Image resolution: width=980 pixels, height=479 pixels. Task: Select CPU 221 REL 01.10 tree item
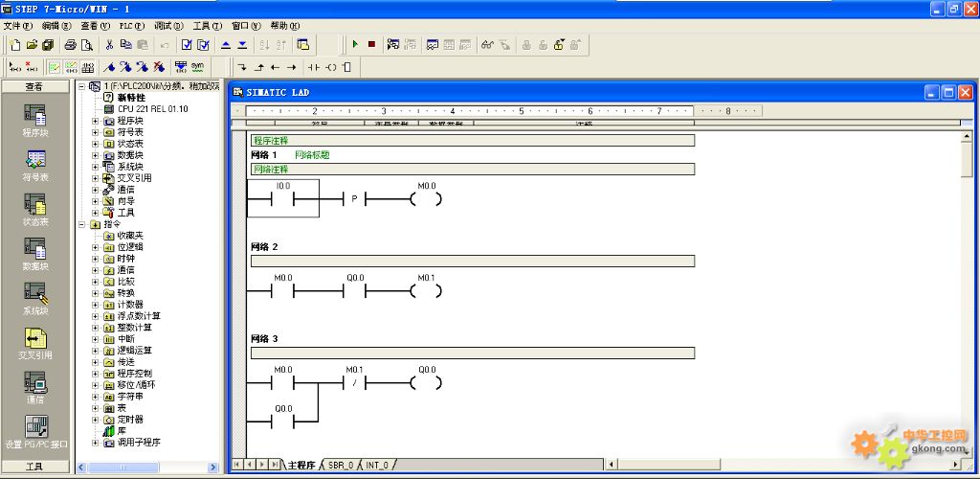[152, 109]
